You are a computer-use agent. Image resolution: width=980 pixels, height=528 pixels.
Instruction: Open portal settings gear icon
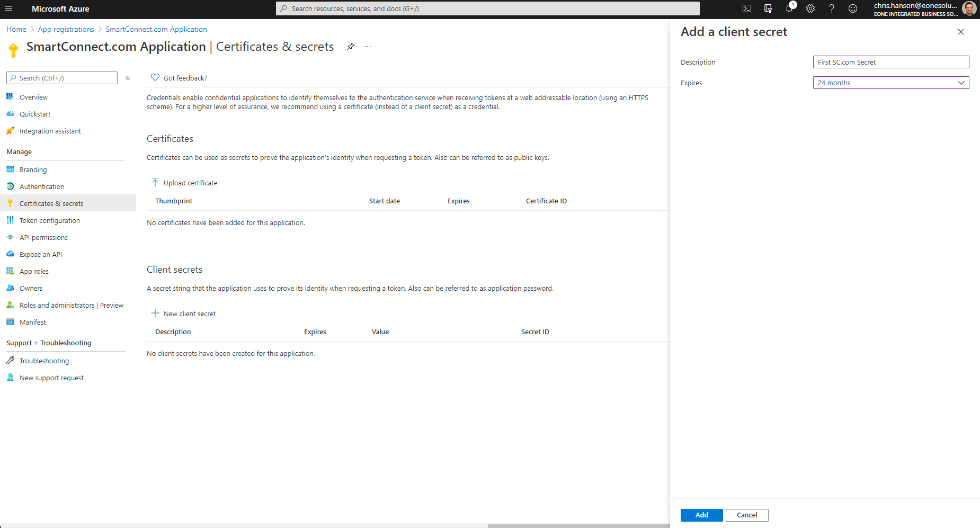[810, 8]
